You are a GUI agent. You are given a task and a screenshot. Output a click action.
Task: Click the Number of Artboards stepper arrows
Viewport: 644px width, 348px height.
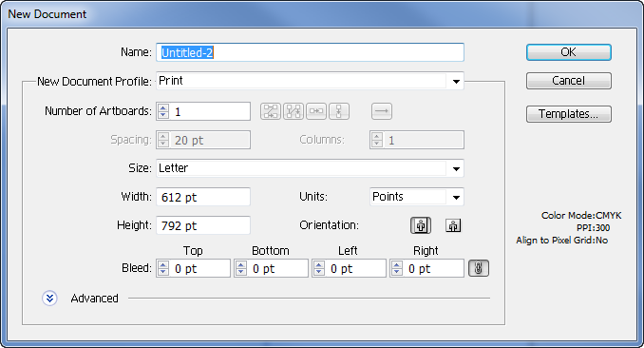click(x=163, y=111)
